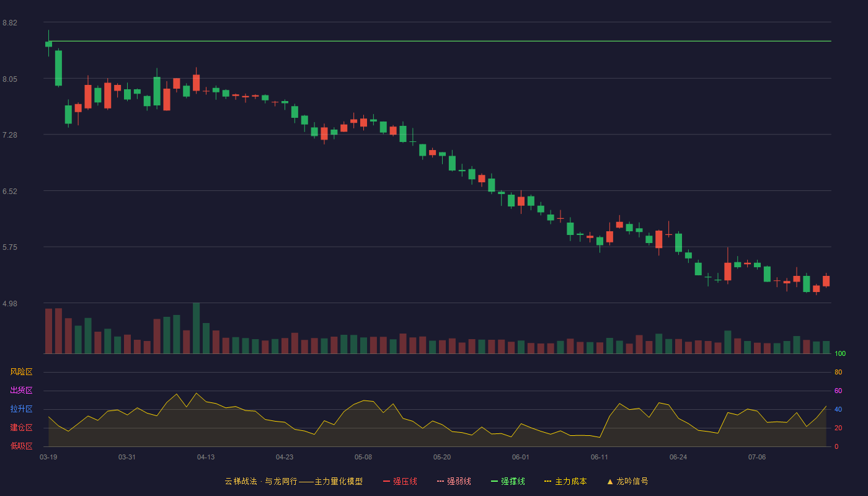Click the 5.75 price axis label

point(10,247)
